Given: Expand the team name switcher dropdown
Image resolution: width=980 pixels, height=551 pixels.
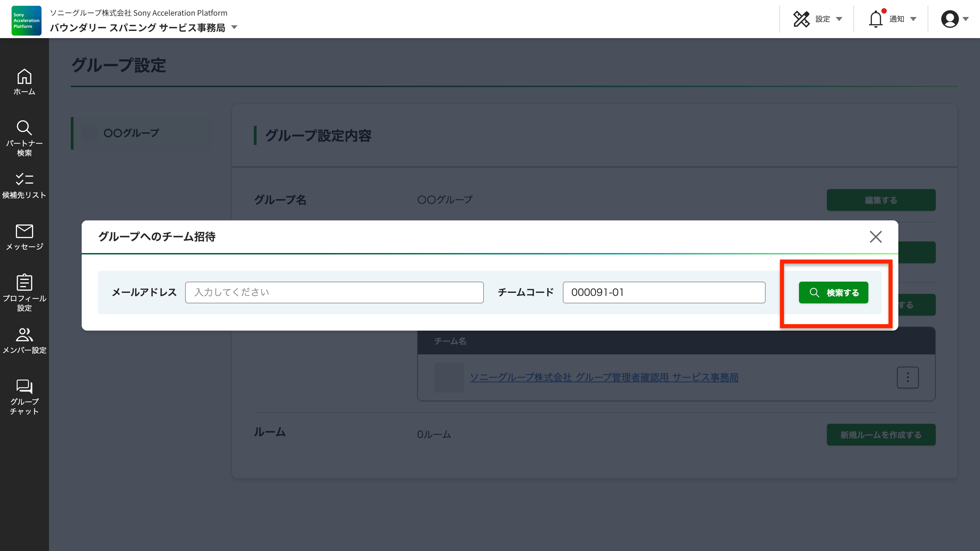Looking at the screenshot, I should click(234, 27).
